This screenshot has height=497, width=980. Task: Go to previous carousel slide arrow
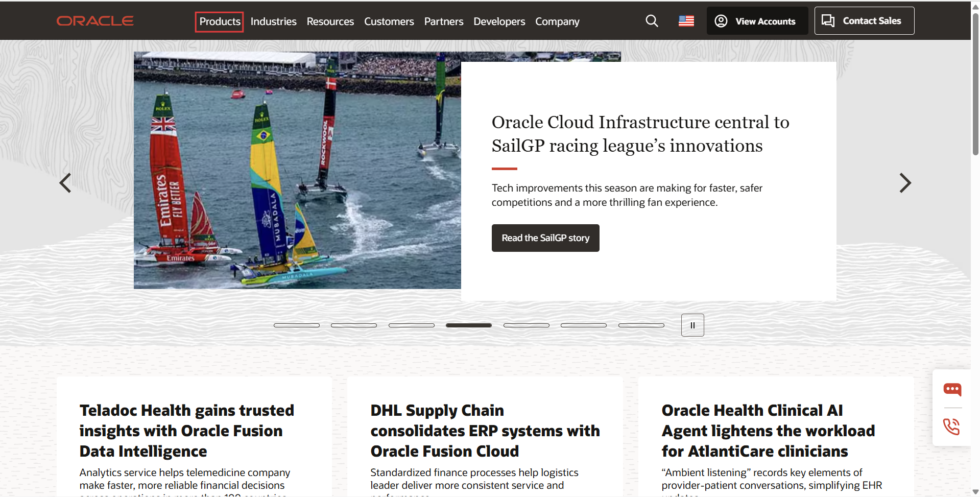click(65, 183)
